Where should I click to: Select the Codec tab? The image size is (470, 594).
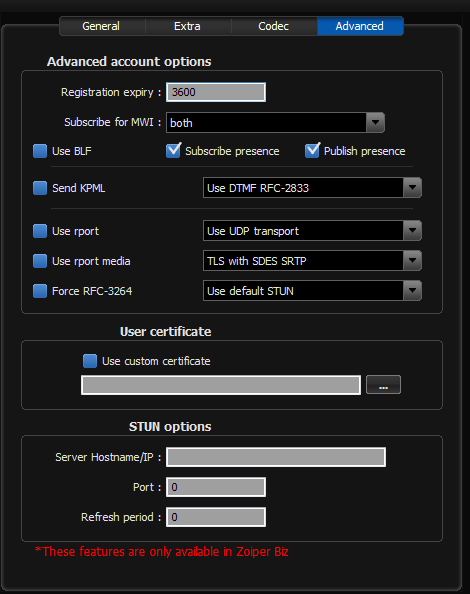(274, 26)
